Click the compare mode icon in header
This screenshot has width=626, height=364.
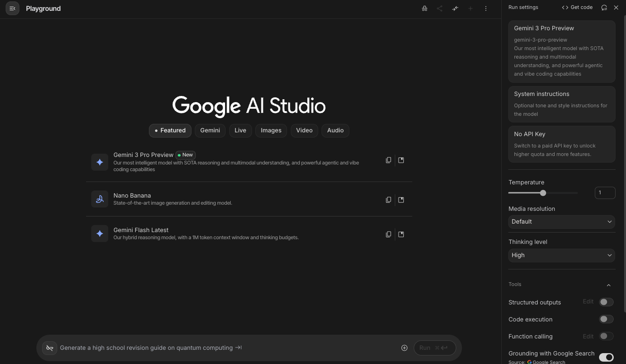coord(455,9)
